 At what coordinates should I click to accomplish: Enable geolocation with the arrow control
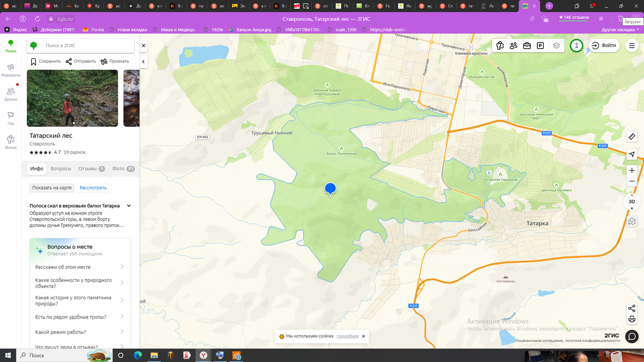coord(632,154)
